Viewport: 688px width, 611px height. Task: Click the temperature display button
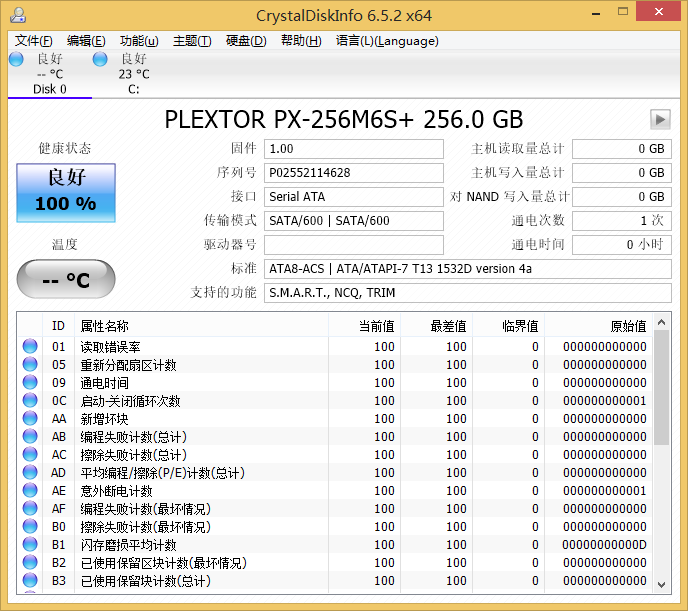pyautogui.click(x=66, y=279)
